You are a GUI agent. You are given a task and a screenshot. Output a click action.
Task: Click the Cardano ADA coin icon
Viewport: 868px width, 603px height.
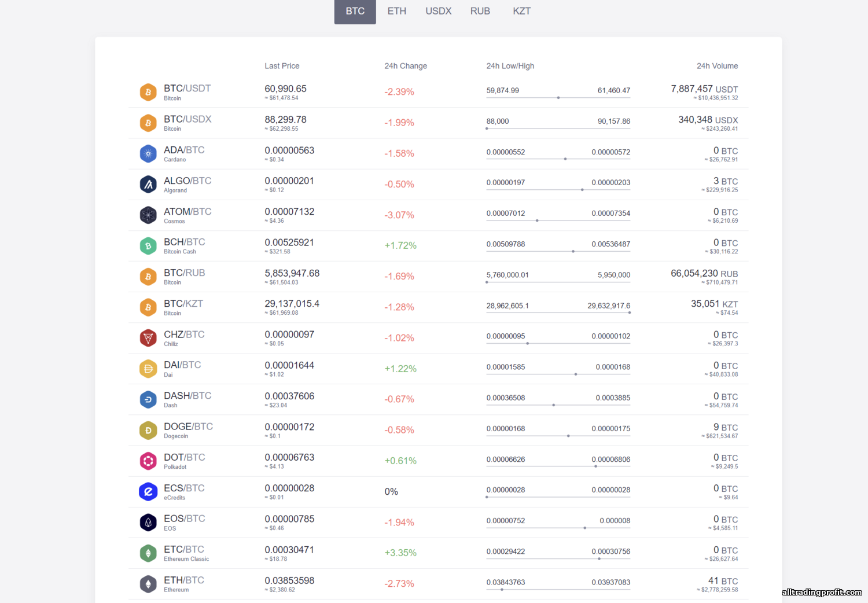pos(148,154)
